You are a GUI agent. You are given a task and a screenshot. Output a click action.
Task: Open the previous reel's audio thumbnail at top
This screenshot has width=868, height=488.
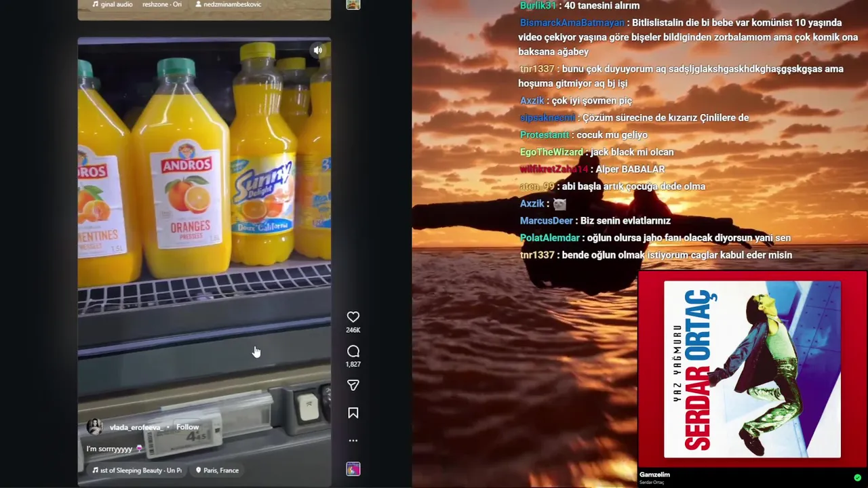(353, 4)
